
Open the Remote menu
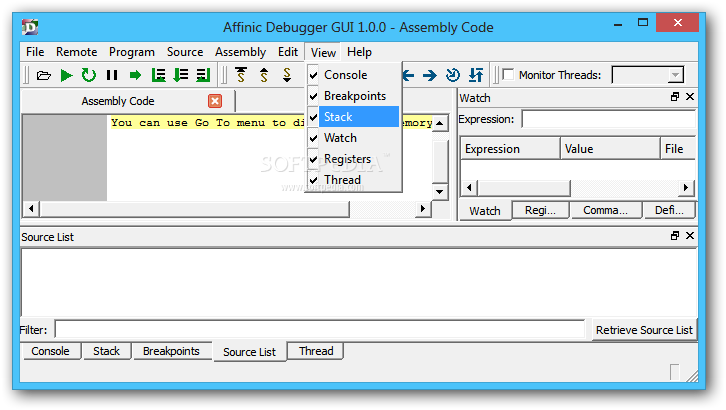pyautogui.click(x=76, y=52)
